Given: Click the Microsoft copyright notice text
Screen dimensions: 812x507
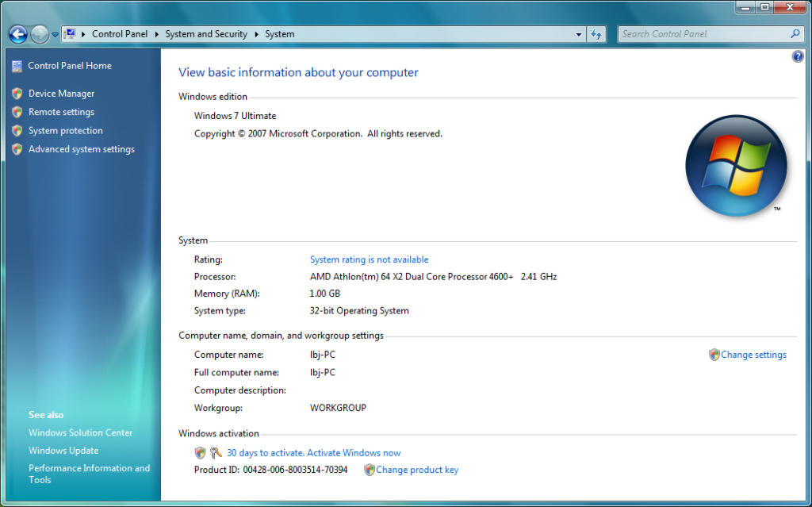Looking at the screenshot, I should pyautogui.click(x=319, y=134).
